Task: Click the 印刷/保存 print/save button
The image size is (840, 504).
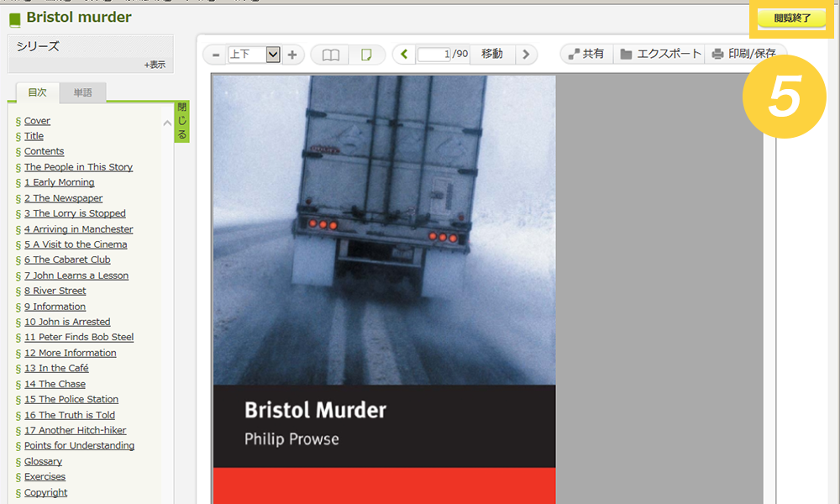Action: (744, 54)
